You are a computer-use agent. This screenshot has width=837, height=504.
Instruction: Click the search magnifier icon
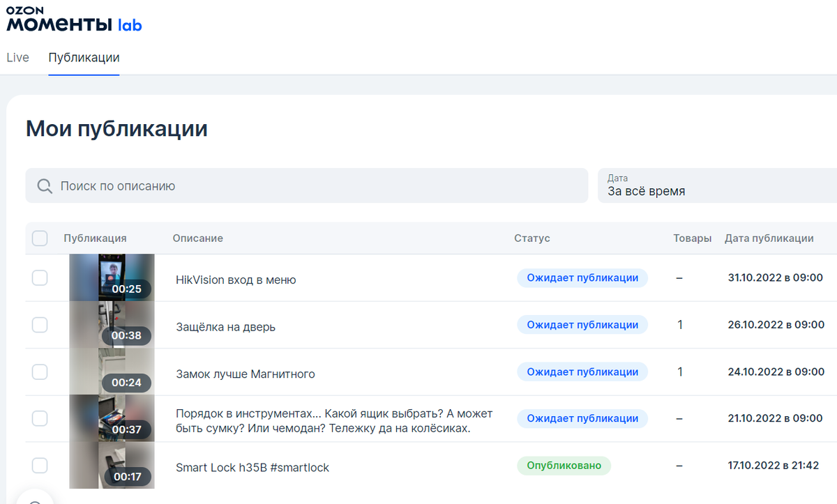pyautogui.click(x=44, y=186)
